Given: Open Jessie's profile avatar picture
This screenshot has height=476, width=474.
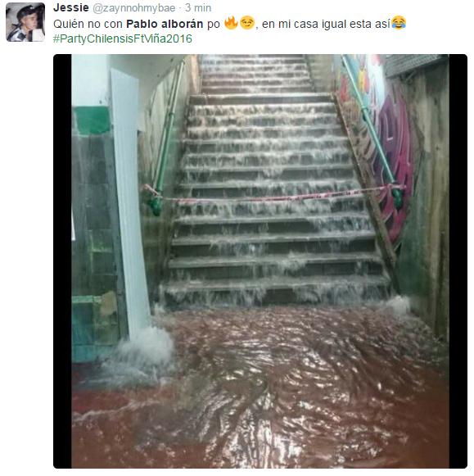Looking at the screenshot, I should 25,22.
